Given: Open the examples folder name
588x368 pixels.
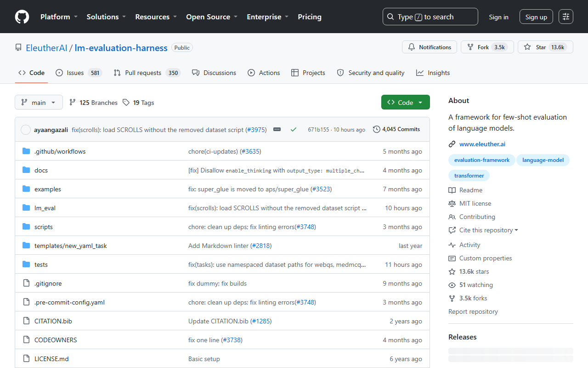Looking at the screenshot, I should pyautogui.click(x=48, y=189).
